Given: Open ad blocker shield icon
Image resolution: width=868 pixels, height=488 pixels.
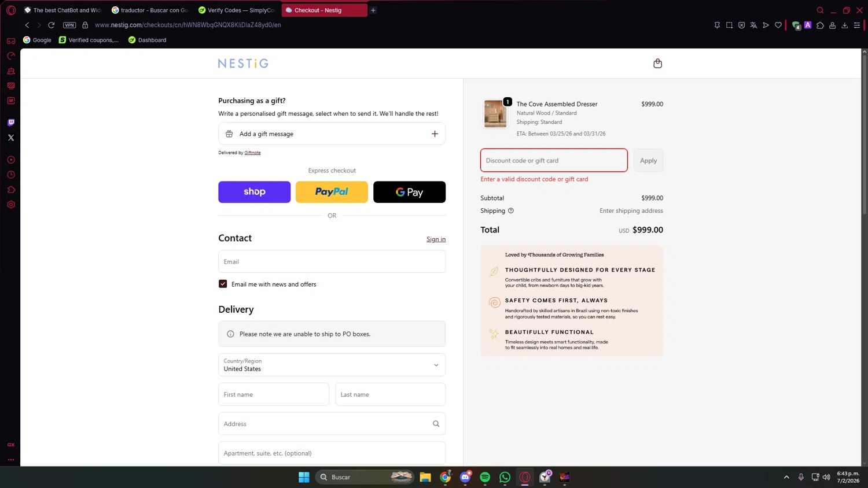Looking at the screenshot, I should (x=741, y=25).
